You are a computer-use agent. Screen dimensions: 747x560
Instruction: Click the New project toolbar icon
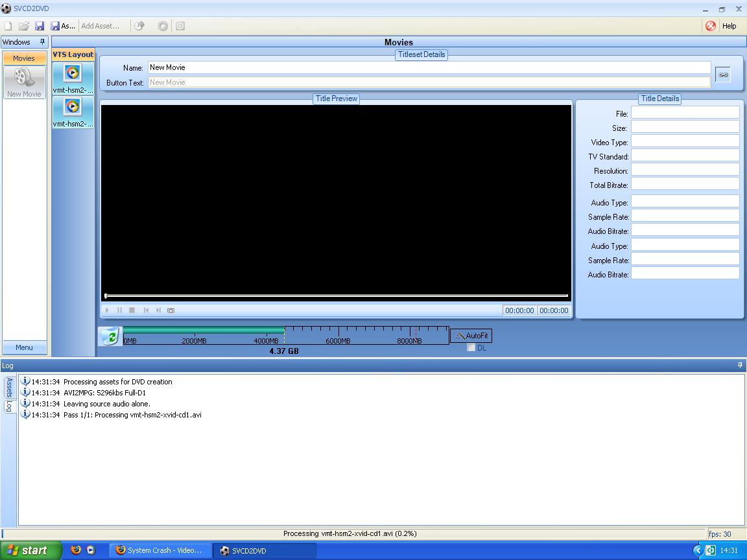pyautogui.click(x=8, y=26)
